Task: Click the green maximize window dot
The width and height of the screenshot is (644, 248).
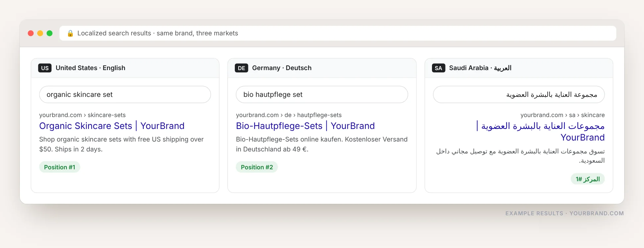Action: coord(50,33)
